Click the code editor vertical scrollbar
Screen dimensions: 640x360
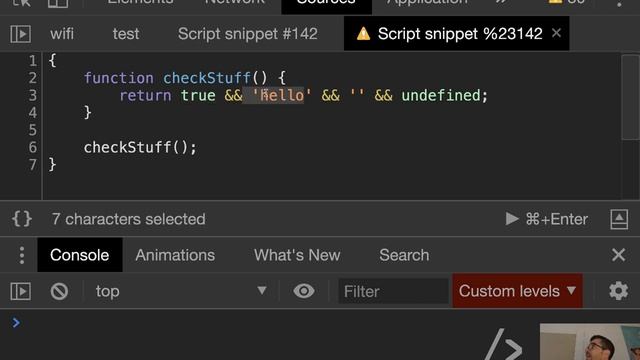pos(630,98)
